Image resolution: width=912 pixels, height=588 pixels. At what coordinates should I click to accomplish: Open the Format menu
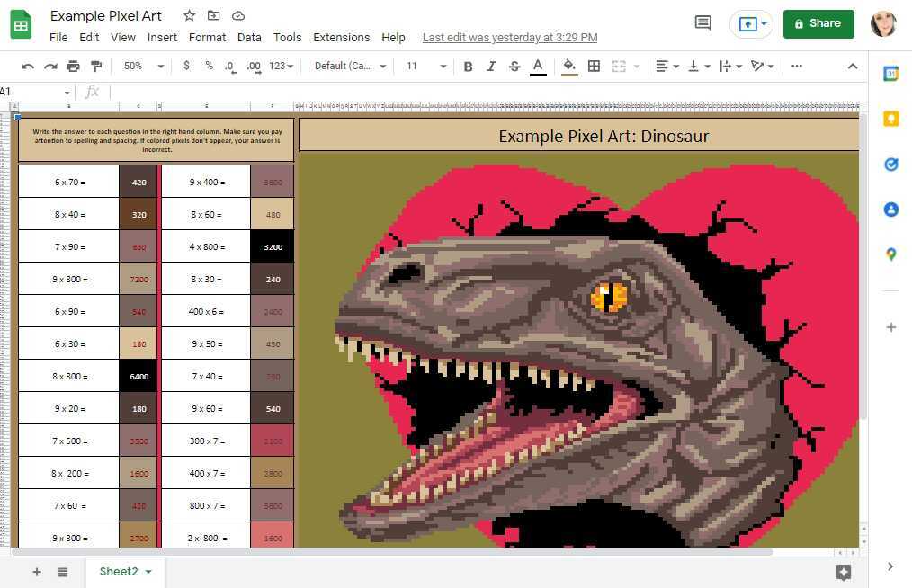[x=207, y=37]
